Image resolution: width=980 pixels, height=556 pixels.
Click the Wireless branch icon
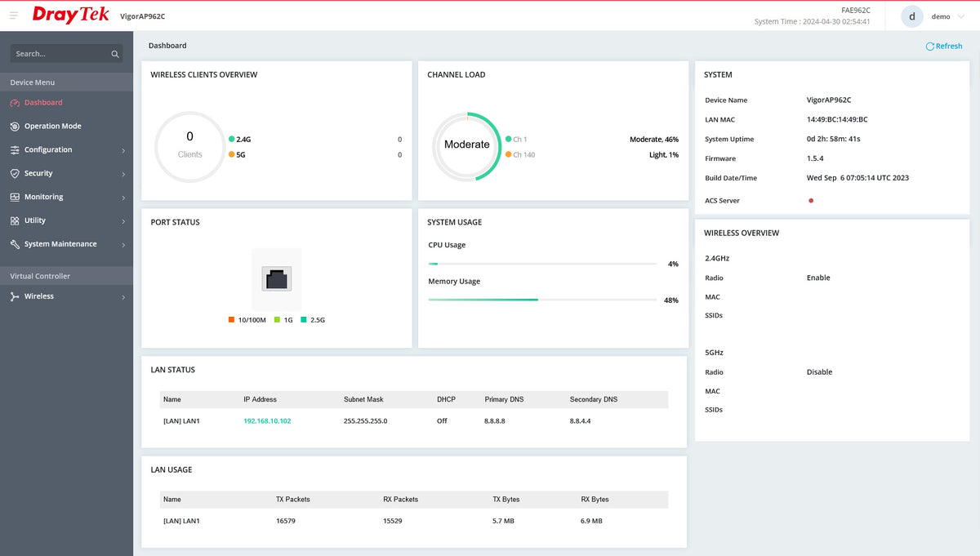(16, 296)
